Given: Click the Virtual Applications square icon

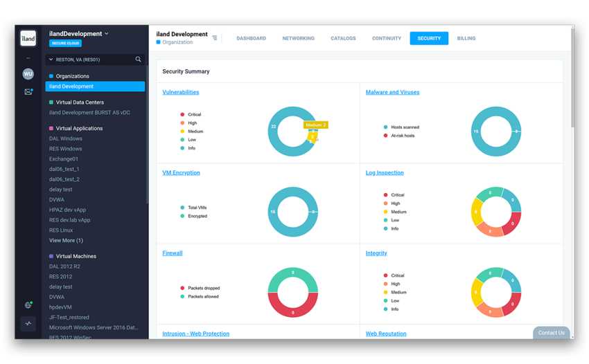Looking at the screenshot, I should click(x=51, y=128).
